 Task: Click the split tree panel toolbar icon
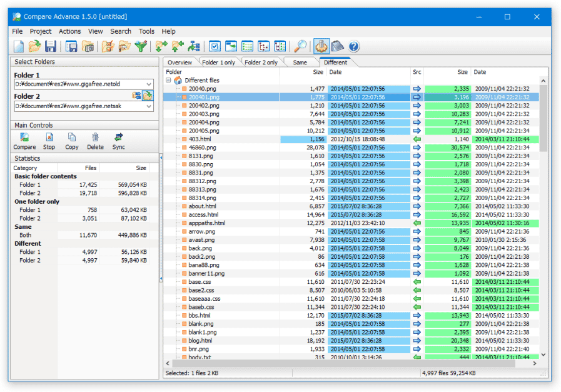pyautogui.click(x=280, y=46)
